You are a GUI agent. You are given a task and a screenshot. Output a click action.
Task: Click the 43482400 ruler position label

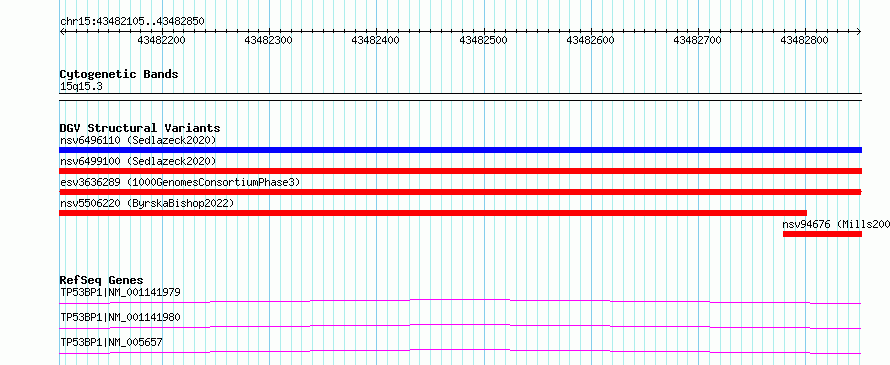click(376, 41)
